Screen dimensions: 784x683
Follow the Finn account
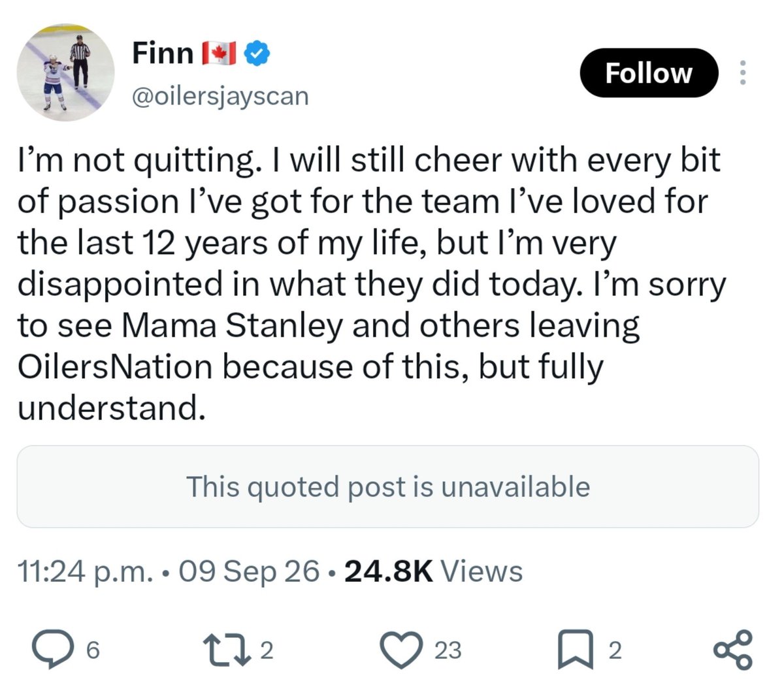click(649, 72)
